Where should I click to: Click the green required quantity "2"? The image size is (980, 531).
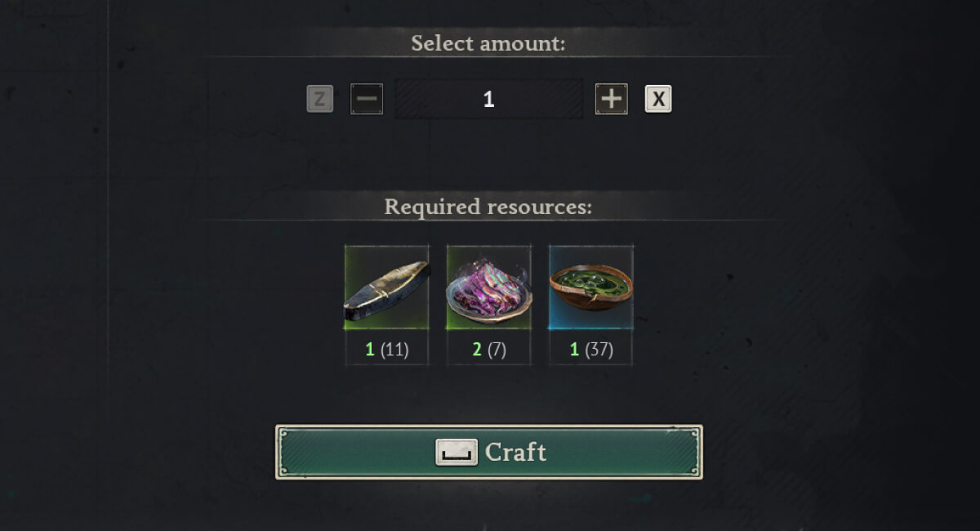point(477,350)
